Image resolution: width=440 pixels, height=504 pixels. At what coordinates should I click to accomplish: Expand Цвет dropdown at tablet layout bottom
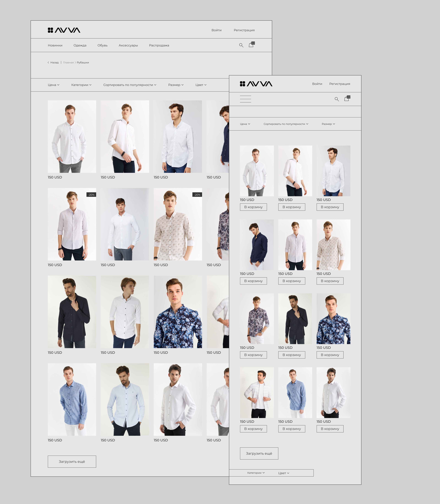click(284, 473)
